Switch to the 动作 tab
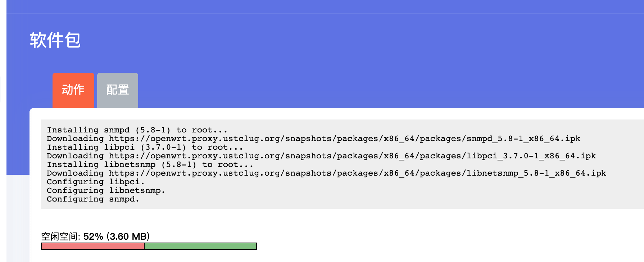The image size is (644, 262). tap(73, 90)
